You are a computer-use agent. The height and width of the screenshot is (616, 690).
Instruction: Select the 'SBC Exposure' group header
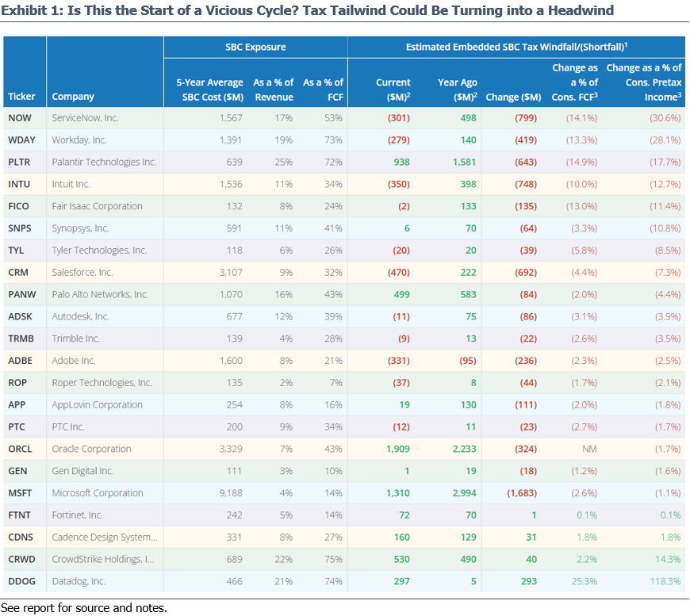pyautogui.click(x=255, y=47)
